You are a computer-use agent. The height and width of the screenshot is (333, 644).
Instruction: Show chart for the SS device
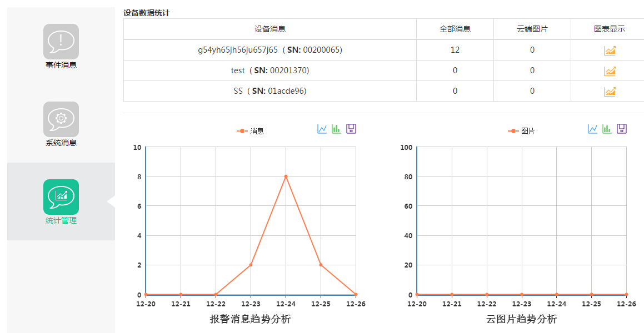click(610, 92)
